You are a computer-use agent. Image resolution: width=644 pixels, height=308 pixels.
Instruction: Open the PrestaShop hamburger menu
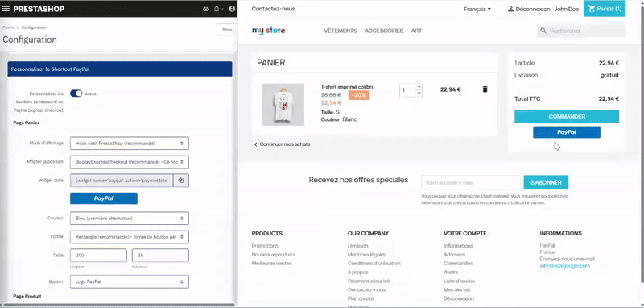pyautogui.click(x=6, y=9)
